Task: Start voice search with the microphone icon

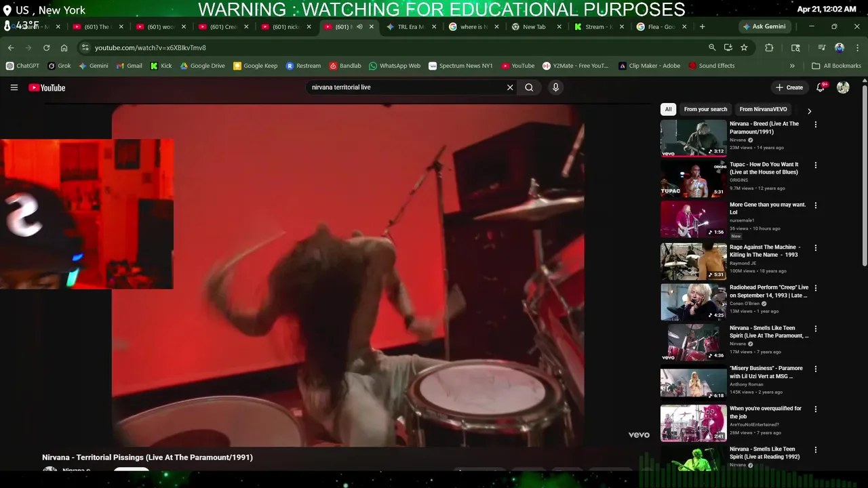Action: 555,87
